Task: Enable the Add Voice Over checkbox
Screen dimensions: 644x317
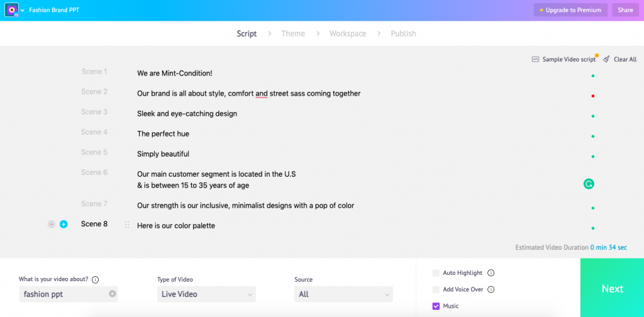Action: pos(436,289)
